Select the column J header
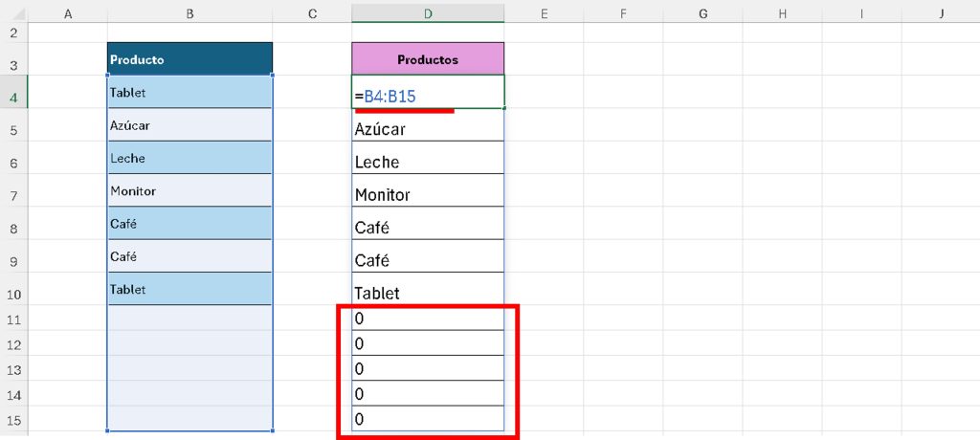This screenshot has width=980, height=440. coord(942,12)
